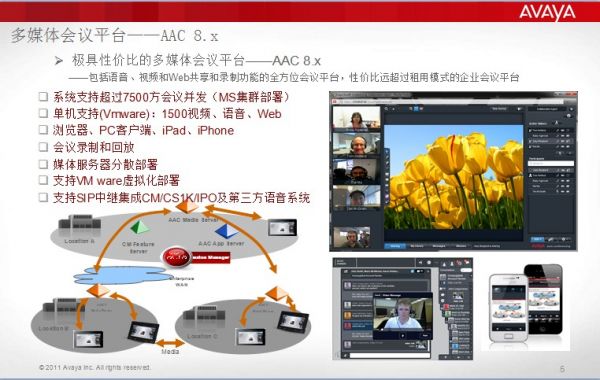Image resolution: width=600 pixels, height=380 pixels.
Task: Click the orange Media double-arrow between locations
Action: click(170, 342)
